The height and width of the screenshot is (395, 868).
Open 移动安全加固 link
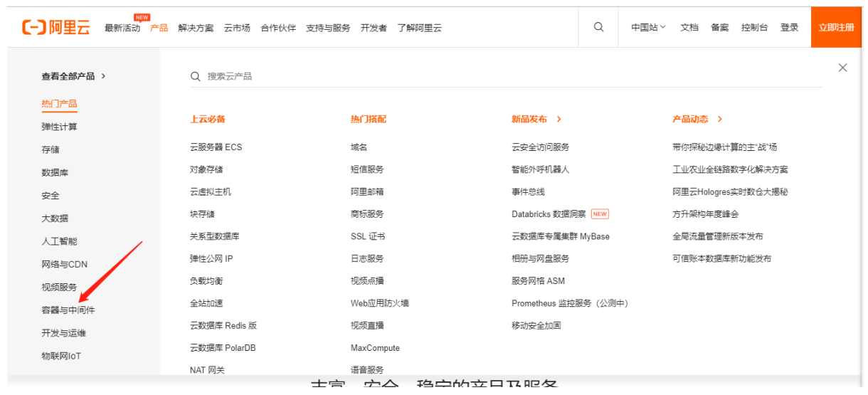pos(536,326)
